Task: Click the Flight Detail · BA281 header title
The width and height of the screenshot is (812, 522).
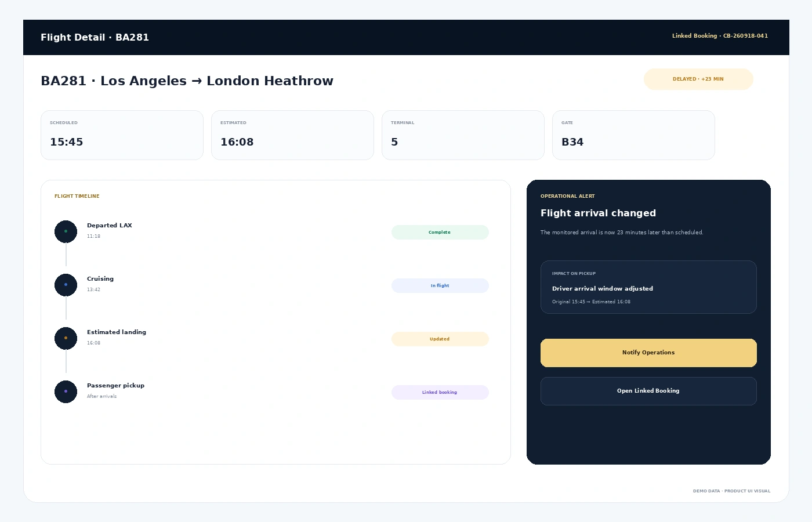Action: tap(95, 37)
